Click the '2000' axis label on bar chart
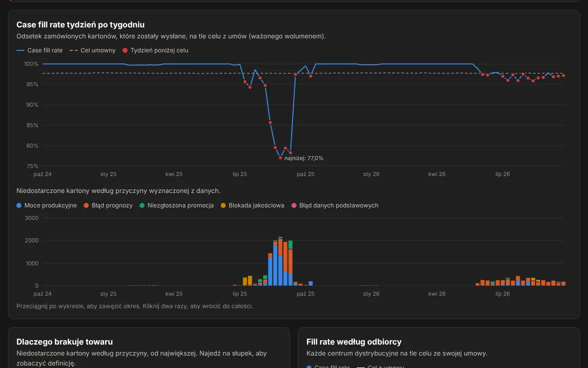 (31, 240)
